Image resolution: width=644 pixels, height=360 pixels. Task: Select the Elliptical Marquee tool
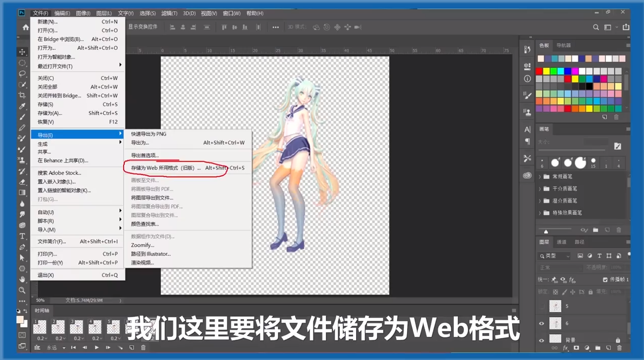pyautogui.click(x=22, y=63)
